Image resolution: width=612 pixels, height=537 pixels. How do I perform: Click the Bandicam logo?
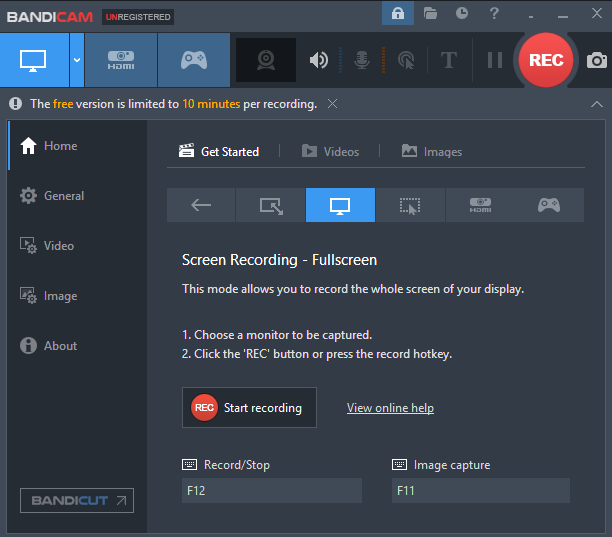[x=50, y=17]
